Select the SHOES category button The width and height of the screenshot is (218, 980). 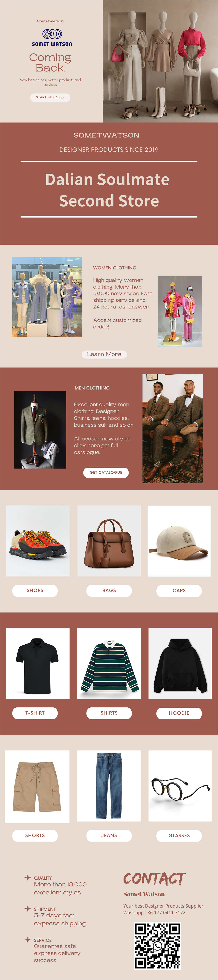point(35,591)
